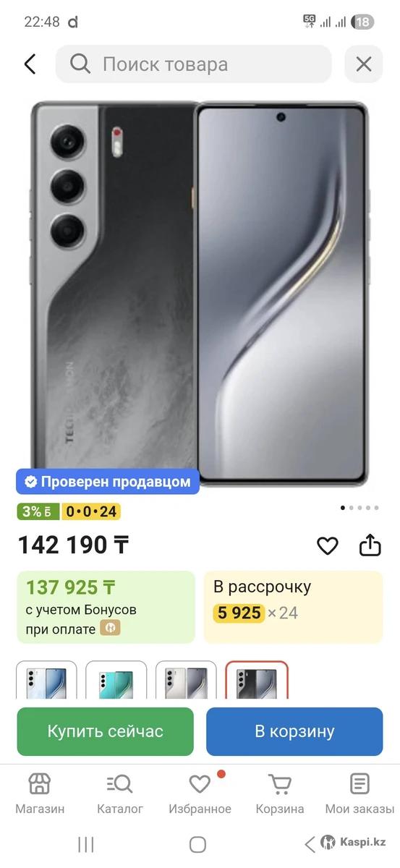Tap the 'Проверен продавцом' badge
This screenshot has height=868, width=400.
click(108, 481)
